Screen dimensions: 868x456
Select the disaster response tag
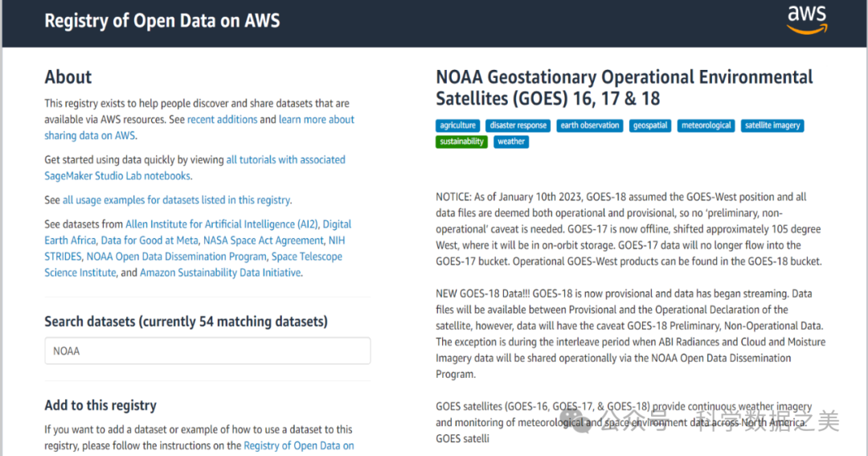pyautogui.click(x=518, y=125)
